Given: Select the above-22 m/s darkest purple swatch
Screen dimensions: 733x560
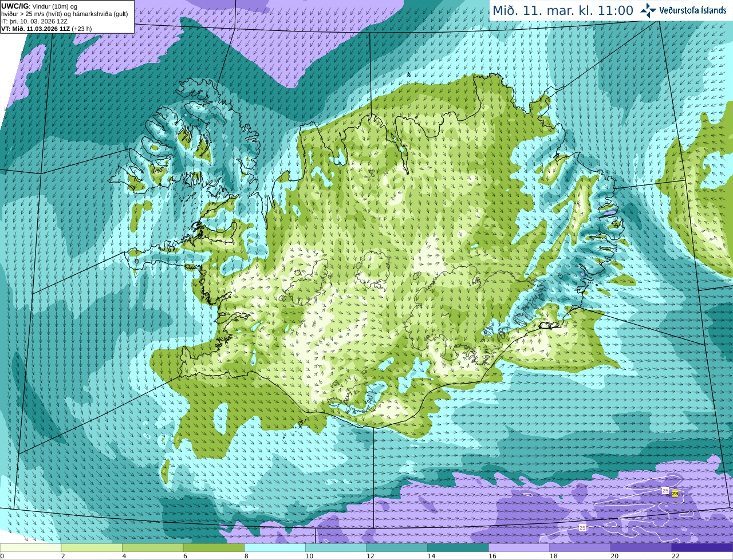Looking at the screenshot, I should [702, 547].
